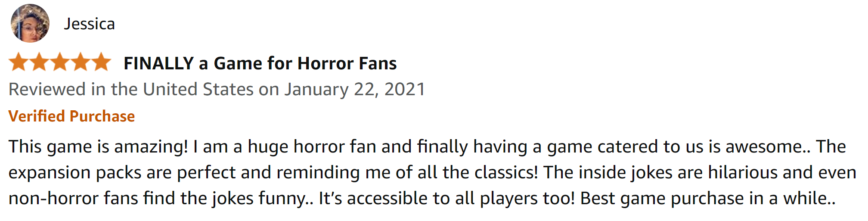Click the second orange rating star
Image resolution: width=868 pixels, height=221 pixels.
click(x=39, y=62)
